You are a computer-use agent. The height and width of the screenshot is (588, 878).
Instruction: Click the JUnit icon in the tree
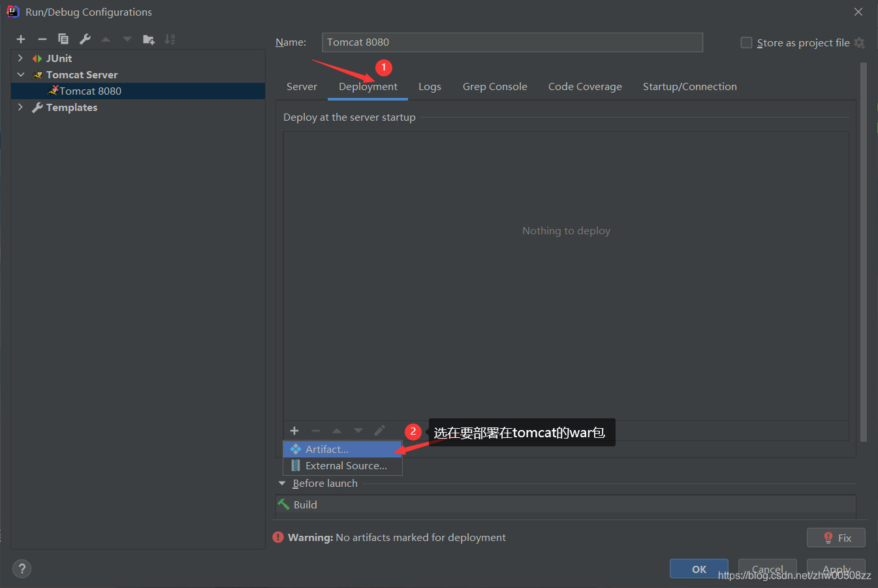coord(37,59)
